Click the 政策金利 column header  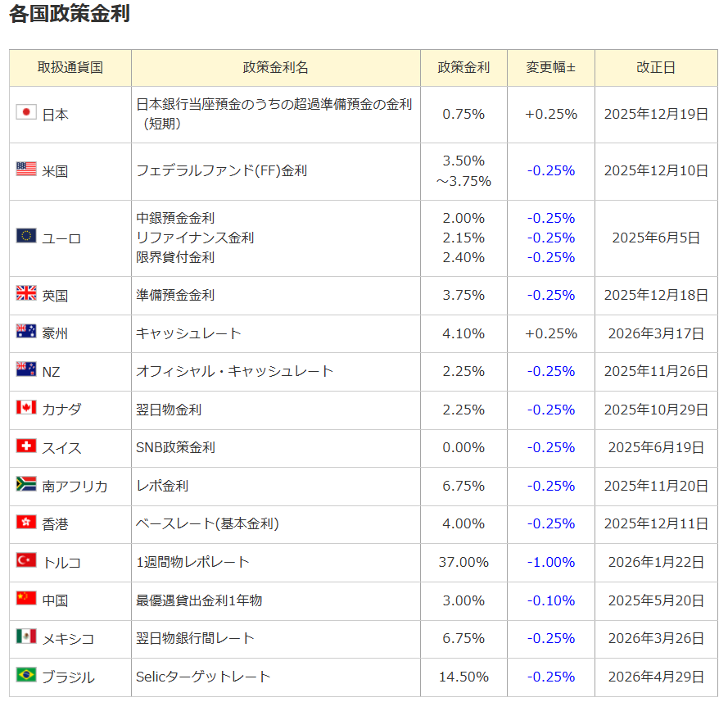(463, 68)
